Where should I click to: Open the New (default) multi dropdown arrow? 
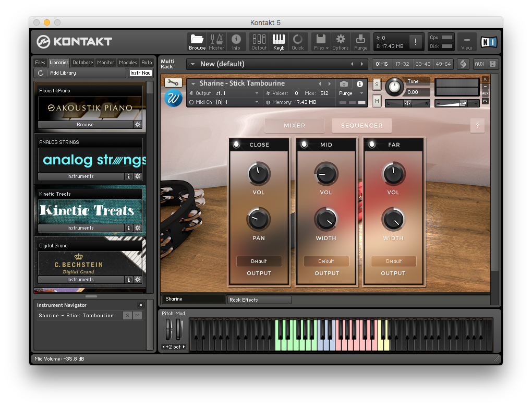[192, 64]
